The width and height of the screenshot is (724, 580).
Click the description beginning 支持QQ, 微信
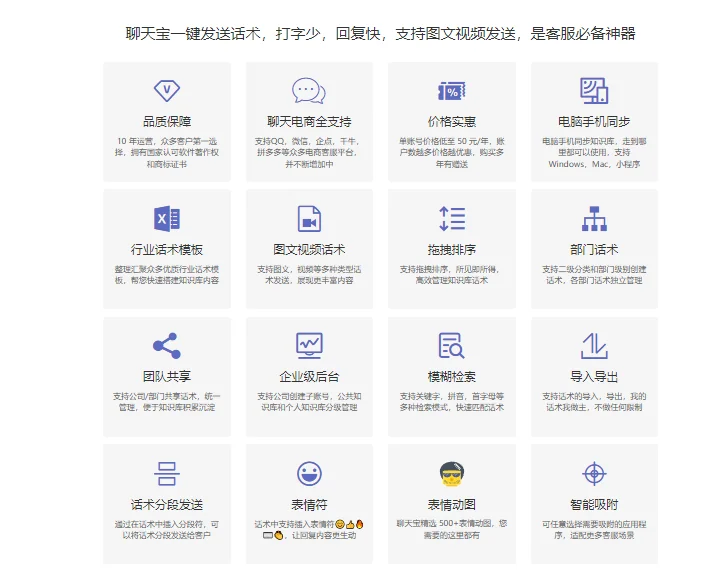[309, 152]
